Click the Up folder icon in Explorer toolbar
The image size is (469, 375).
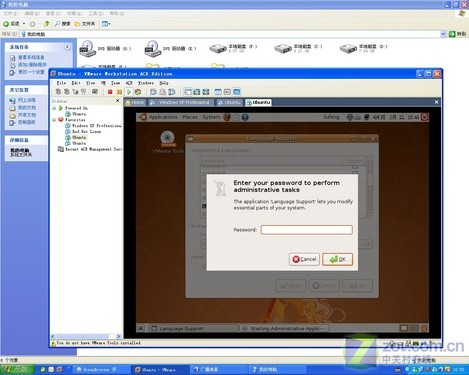(x=46, y=24)
